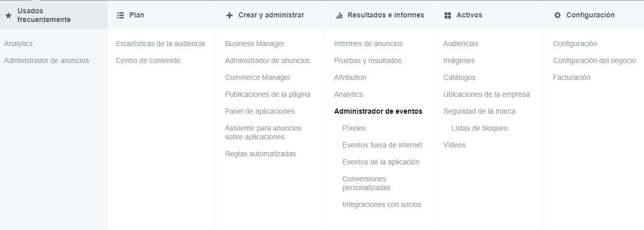Go to Audiencias in Activos

[461, 44]
